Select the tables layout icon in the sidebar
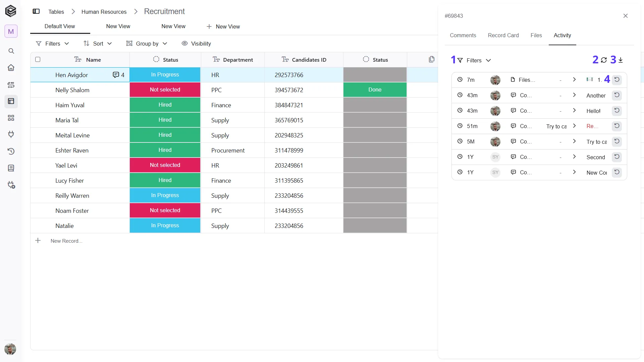Viewport: 644px width, 362px height. (11, 101)
